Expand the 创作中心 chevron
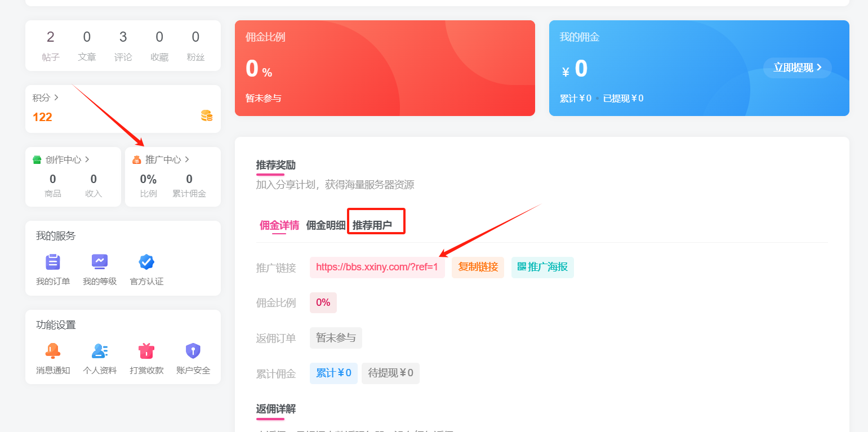Image resolution: width=868 pixels, height=432 pixels. point(87,160)
